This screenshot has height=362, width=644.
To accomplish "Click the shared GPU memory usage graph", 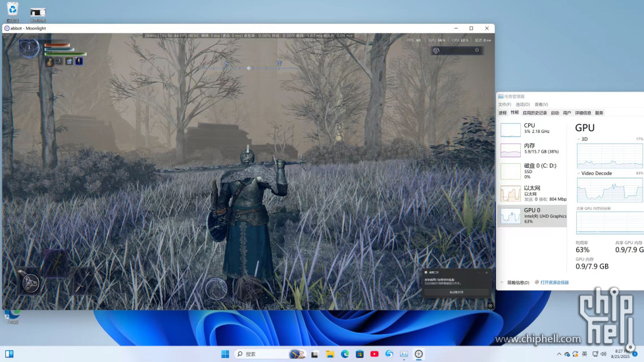I will 610,223.
